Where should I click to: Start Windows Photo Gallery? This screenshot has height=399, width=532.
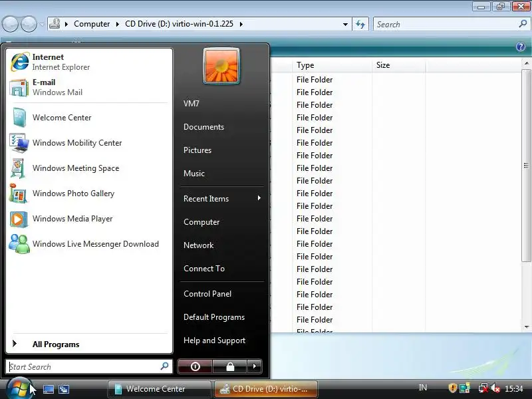tap(89, 194)
